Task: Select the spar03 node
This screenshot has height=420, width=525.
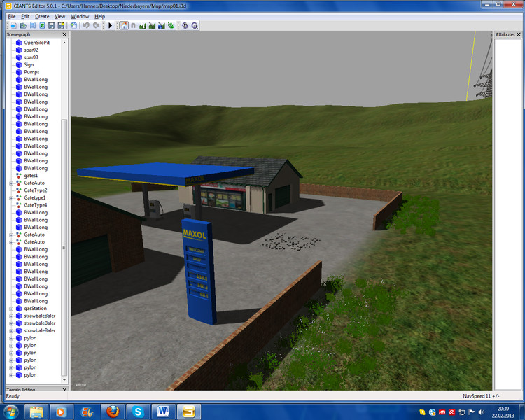Action: [31, 57]
